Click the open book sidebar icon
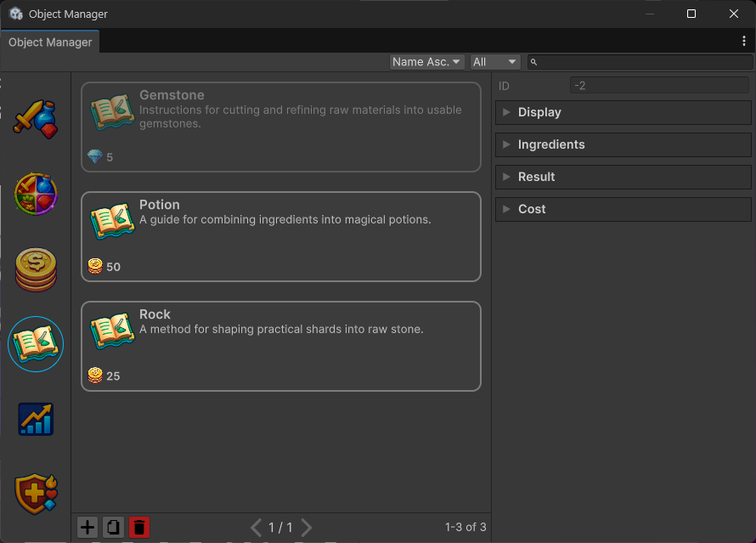 pyautogui.click(x=36, y=343)
